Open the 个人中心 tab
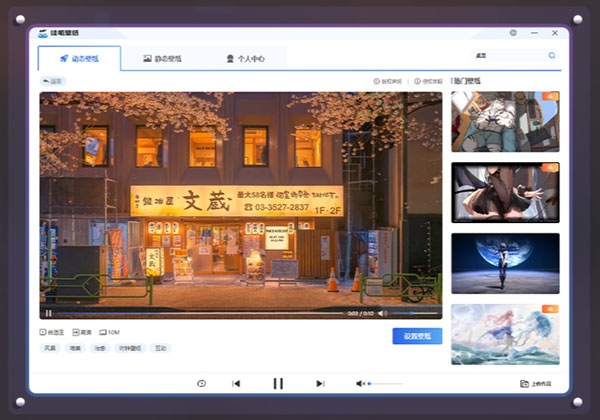This screenshot has width=600, height=420. (x=245, y=59)
